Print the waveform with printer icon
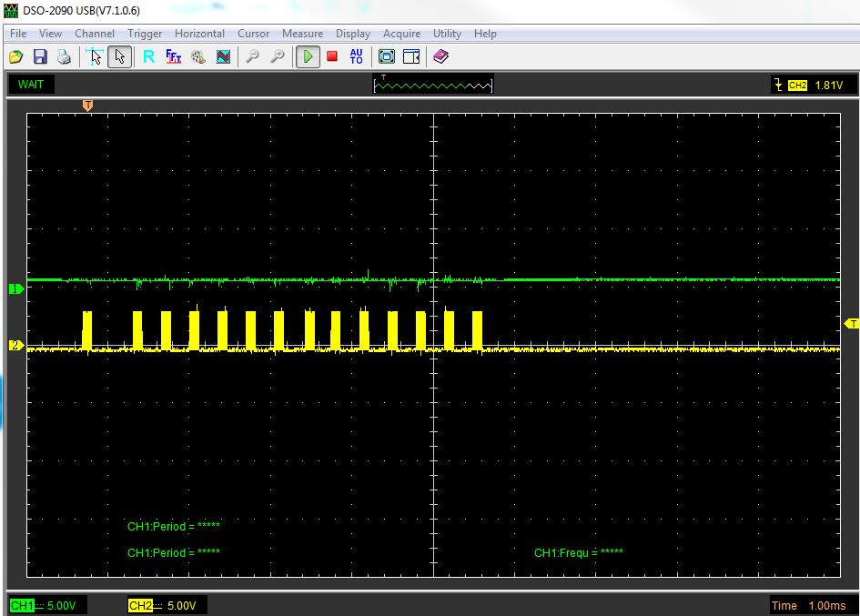 [x=65, y=56]
